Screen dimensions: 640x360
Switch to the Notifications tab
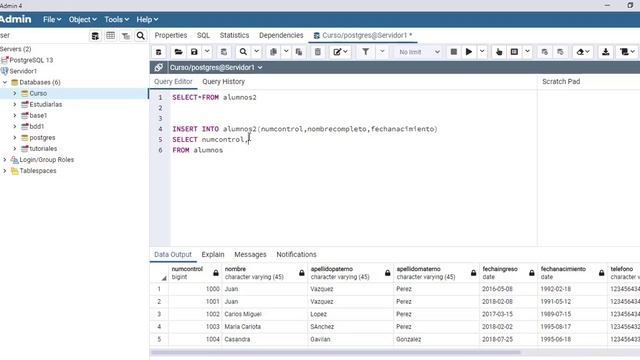[296, 254]
